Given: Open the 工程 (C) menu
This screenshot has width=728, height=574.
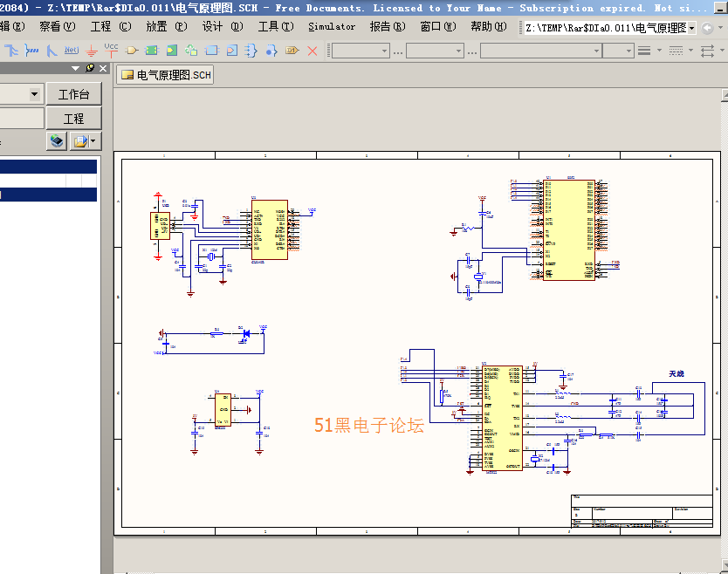Looking at the screenshot, I should click(111, 27).
